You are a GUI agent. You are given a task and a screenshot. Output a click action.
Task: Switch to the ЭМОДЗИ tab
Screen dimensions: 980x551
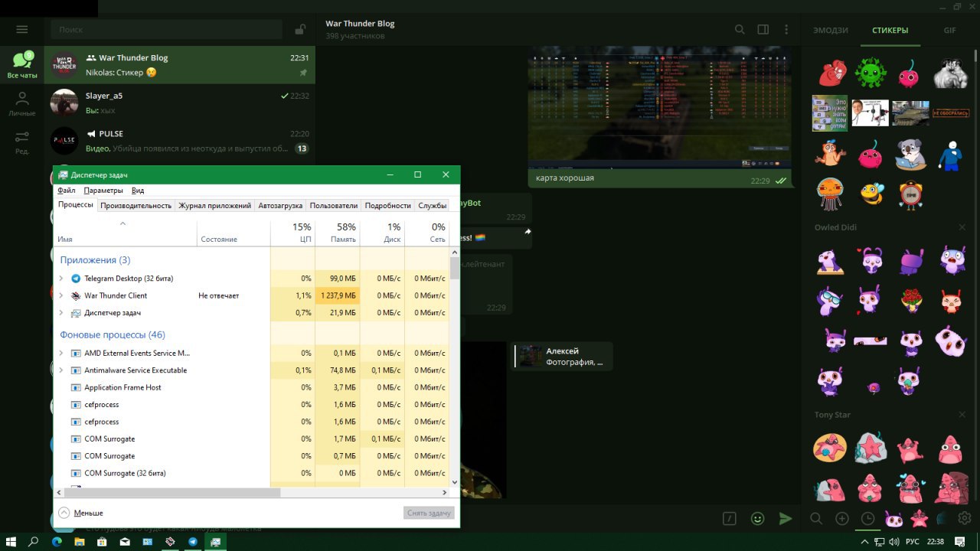tap(831, 31)
